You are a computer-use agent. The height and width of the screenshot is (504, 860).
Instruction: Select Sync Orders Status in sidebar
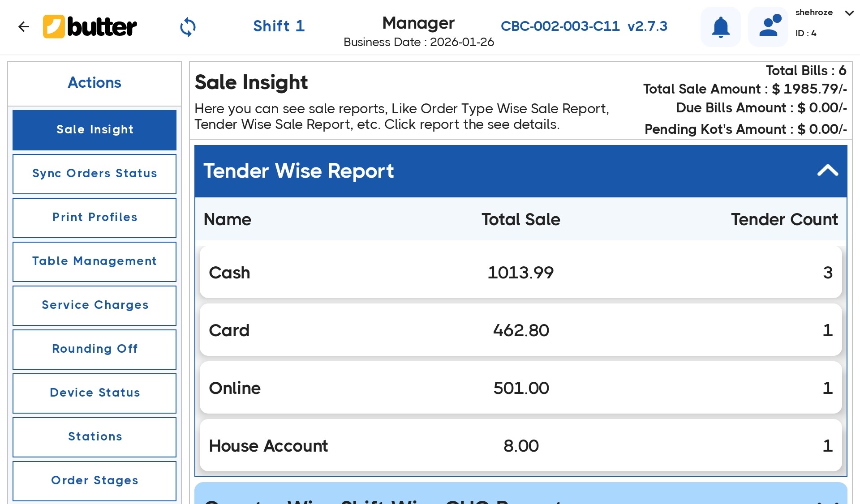(x=95, y=174)
